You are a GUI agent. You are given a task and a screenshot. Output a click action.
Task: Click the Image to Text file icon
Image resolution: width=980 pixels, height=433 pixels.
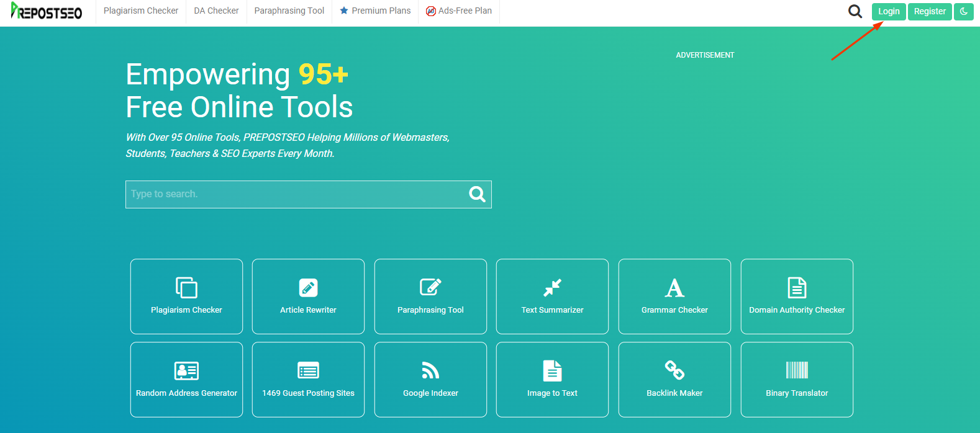(x=552, y=370)
